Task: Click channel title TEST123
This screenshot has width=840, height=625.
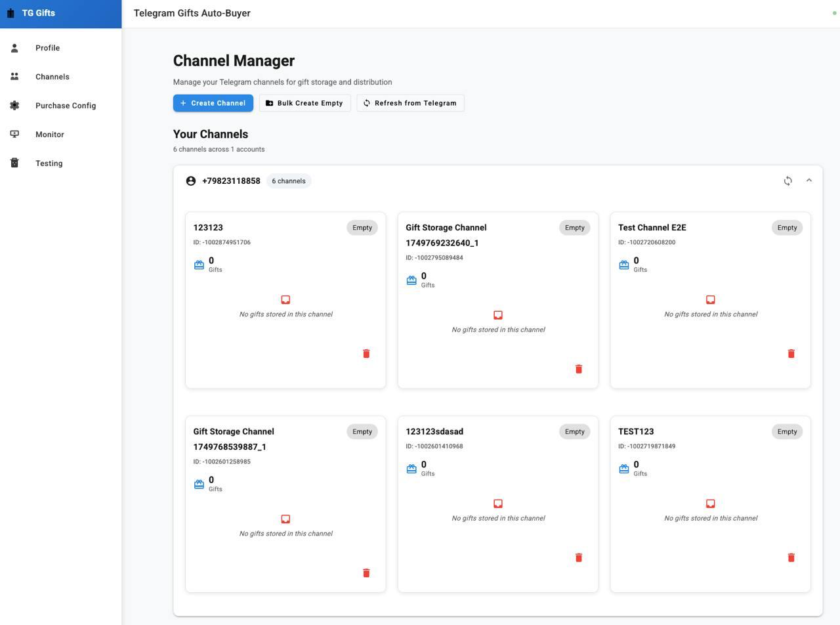Action: coord(636,431)
